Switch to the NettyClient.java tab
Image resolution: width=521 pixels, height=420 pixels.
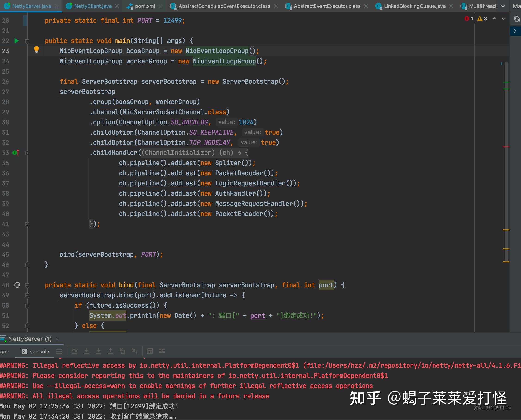[x=93, y=6]
